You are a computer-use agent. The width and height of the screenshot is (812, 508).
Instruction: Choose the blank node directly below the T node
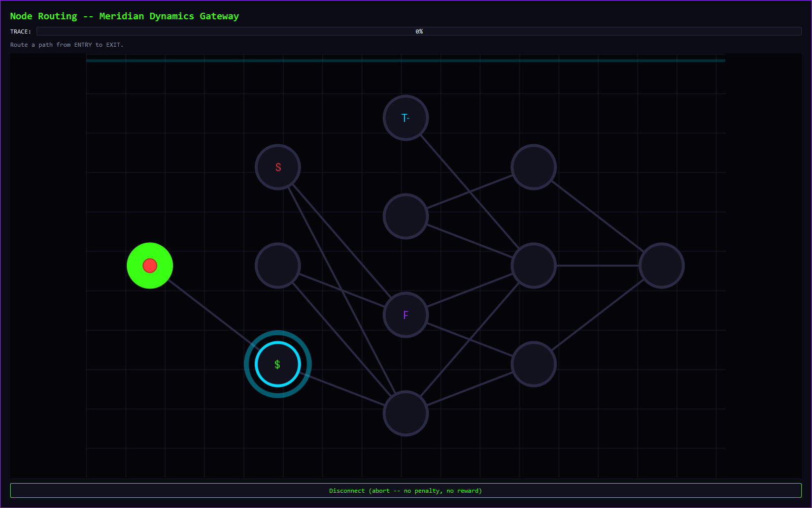405,216
